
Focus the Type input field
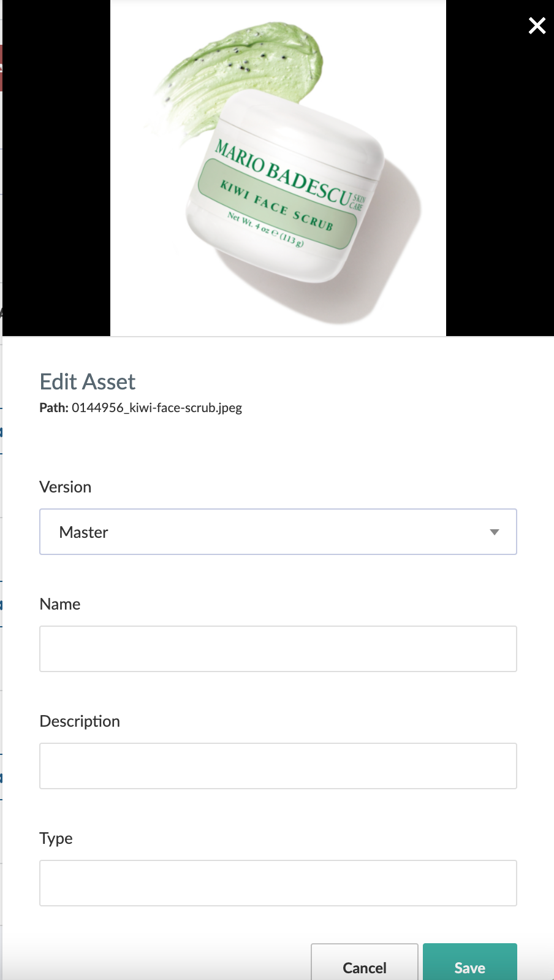(x=278, y=883)
